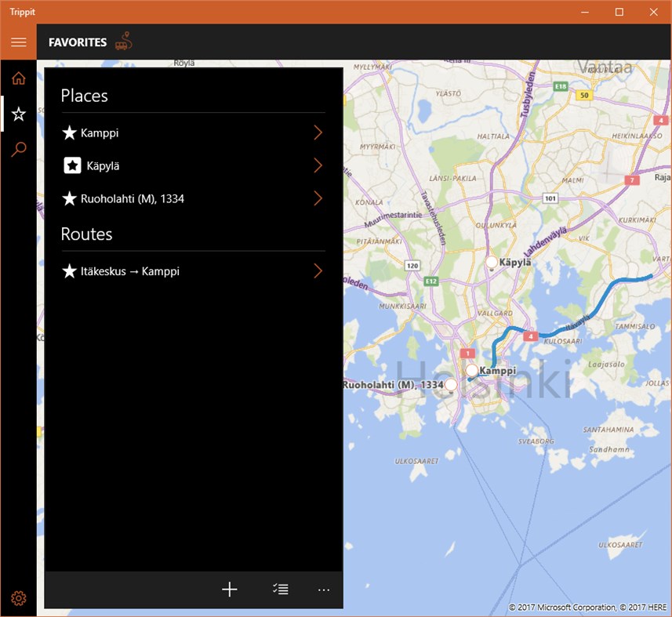The image size is (672, 617).
Task: Select the star Favorites icon in sidebar
Action: pos(18,114)
